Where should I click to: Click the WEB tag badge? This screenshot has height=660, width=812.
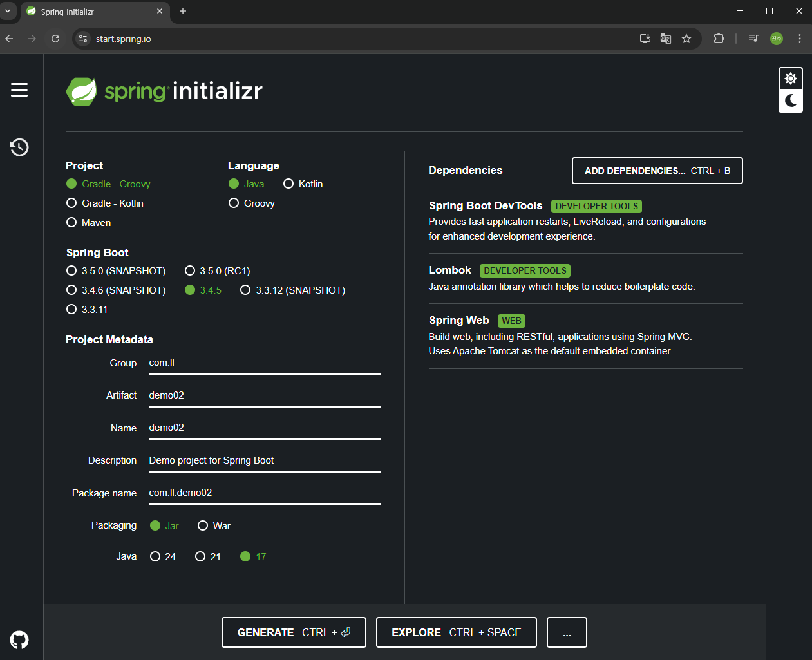point(512,321)
